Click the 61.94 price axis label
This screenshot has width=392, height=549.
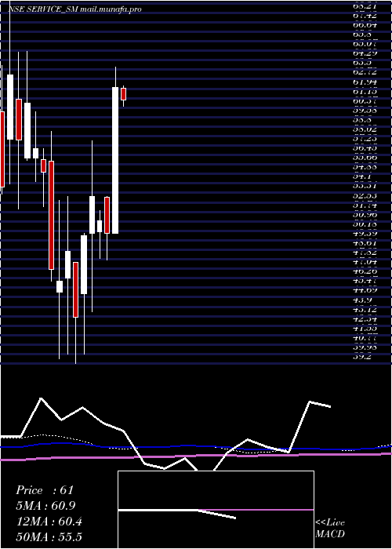[365, 82]
